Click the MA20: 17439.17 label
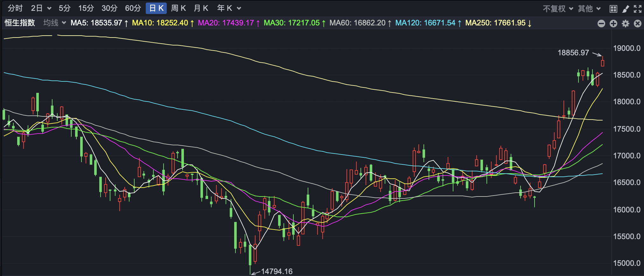 pos(229,23)
